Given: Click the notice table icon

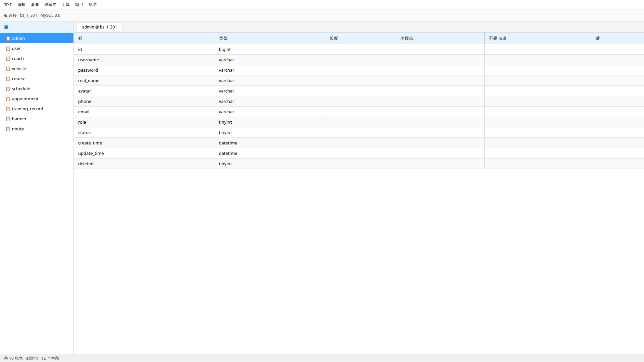Looking at the screenshot, I should (8, 129).
